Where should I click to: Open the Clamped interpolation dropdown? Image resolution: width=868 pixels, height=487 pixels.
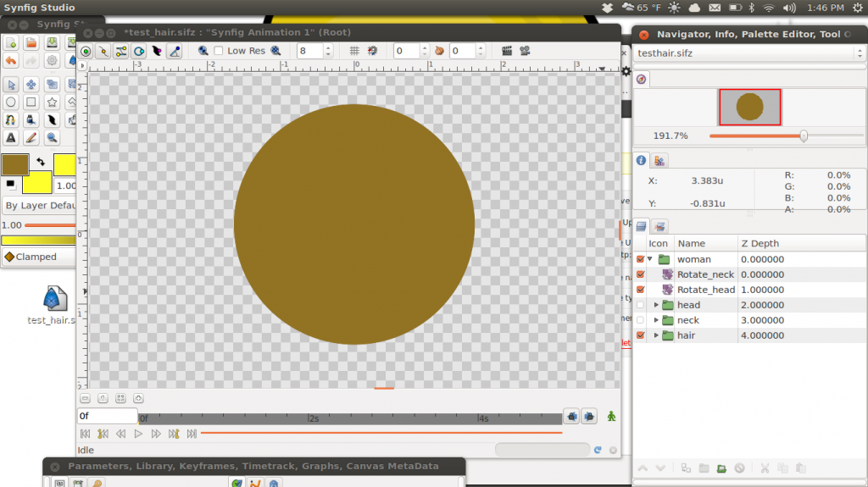[x=39, y=257]
